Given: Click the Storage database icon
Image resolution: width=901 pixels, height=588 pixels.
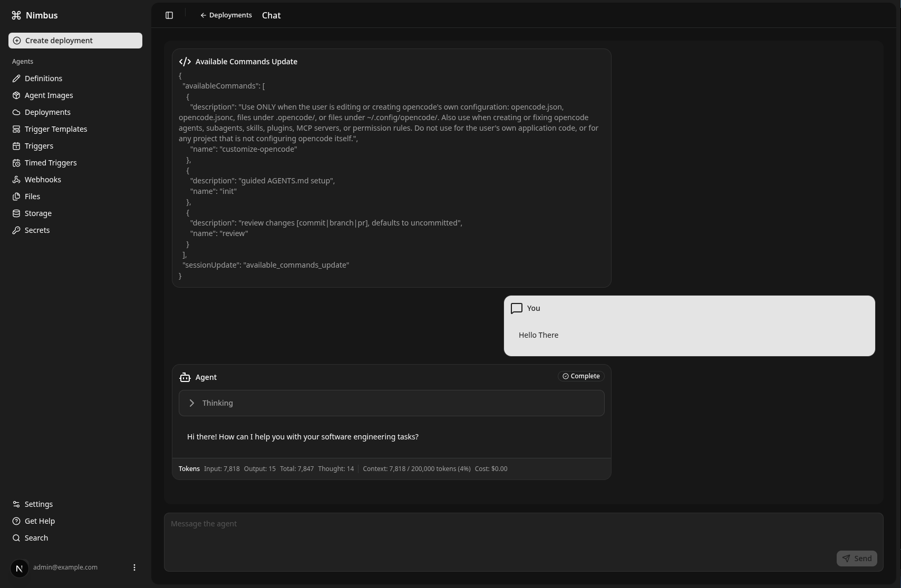Looking at the screenshot, I should 16,213.
